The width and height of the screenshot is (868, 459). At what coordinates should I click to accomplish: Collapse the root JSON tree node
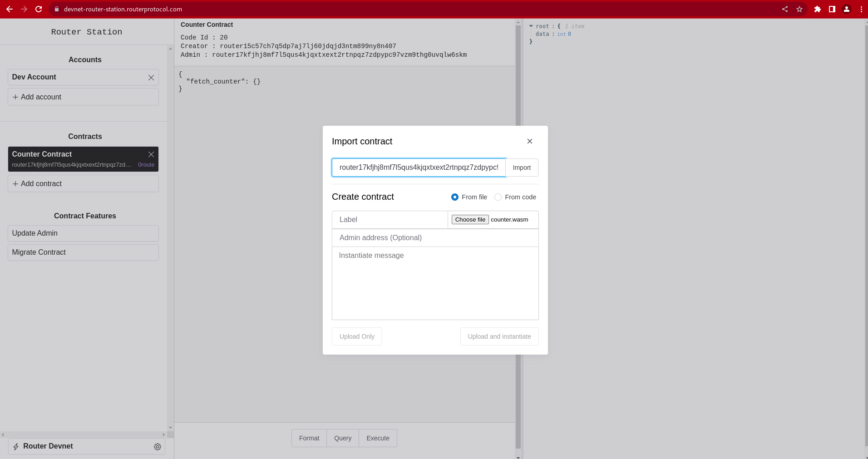pos(531,26)
